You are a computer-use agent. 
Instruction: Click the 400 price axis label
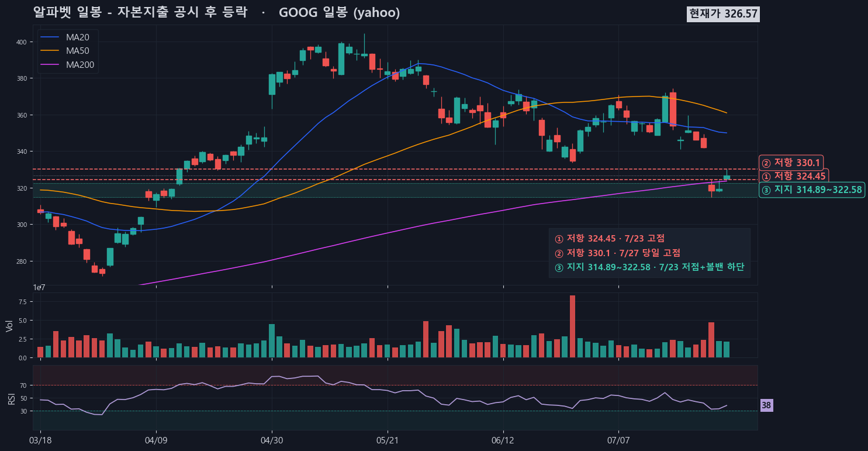tap(21, 42)
